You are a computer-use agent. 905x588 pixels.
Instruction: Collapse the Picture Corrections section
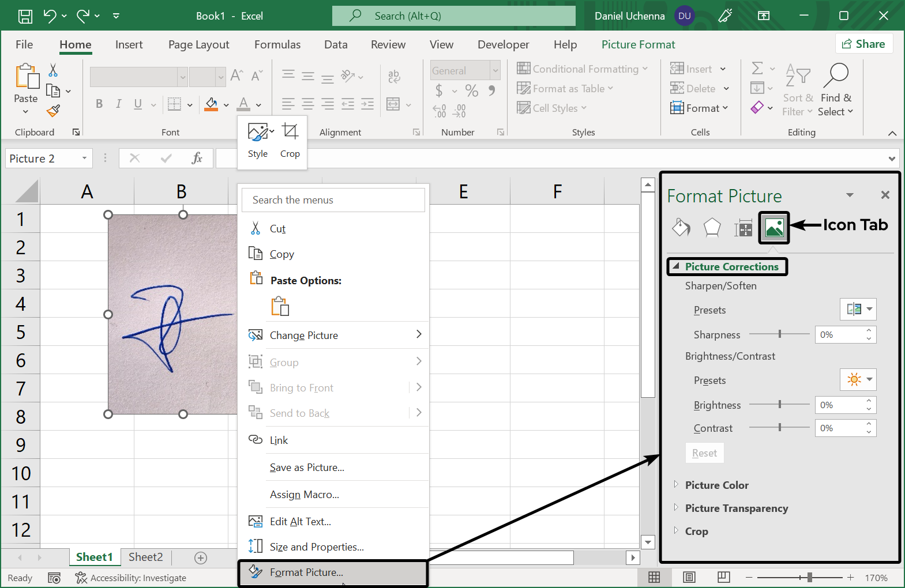point(676,266)
